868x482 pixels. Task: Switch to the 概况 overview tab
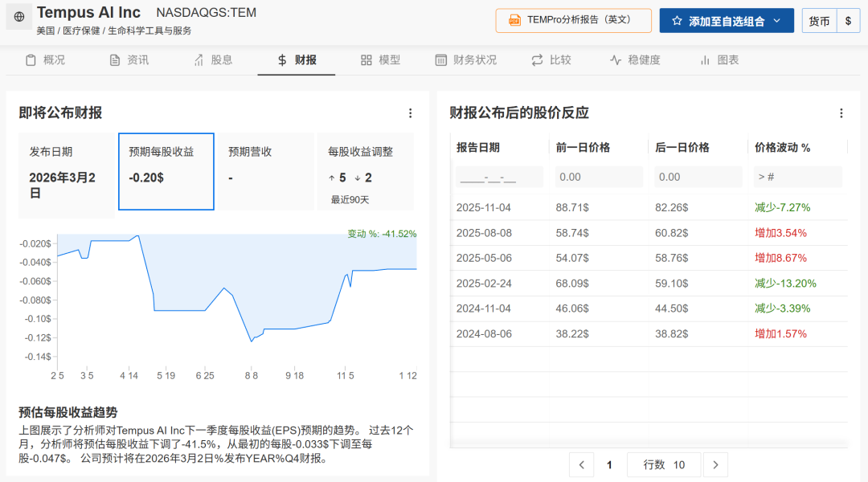45,60
